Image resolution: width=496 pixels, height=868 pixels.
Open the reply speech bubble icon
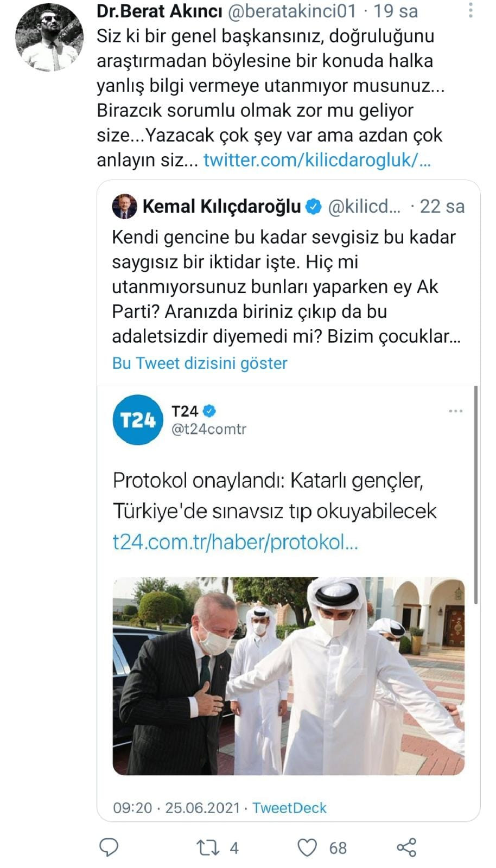[109, 847]
